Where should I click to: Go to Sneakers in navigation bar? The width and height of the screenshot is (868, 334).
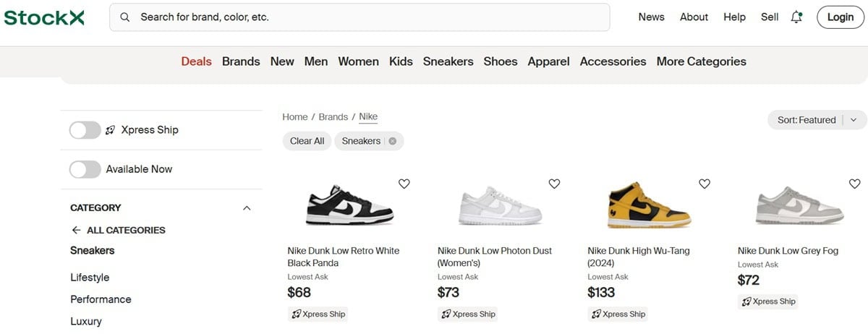(448, 61)
